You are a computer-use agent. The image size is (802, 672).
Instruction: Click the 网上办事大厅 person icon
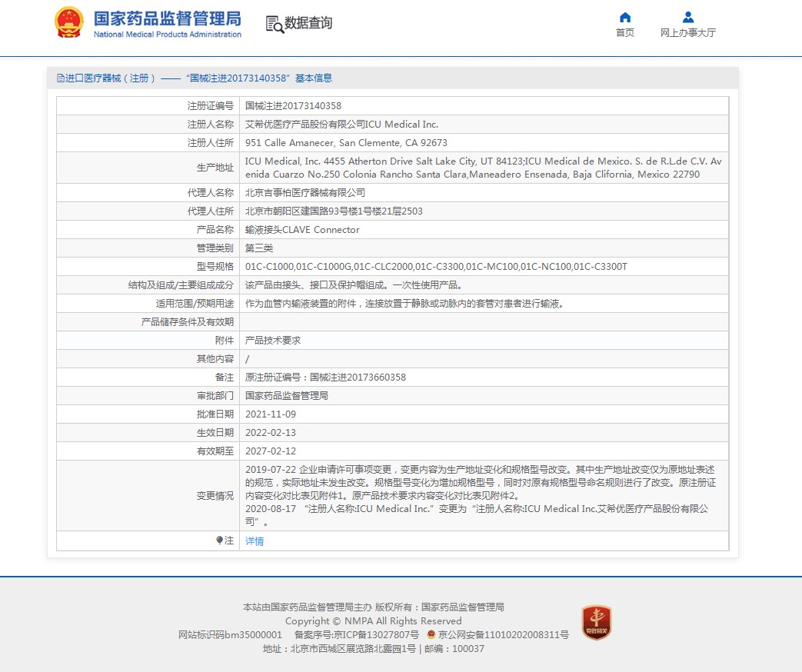pyautogui.click(x=688, y=18)
